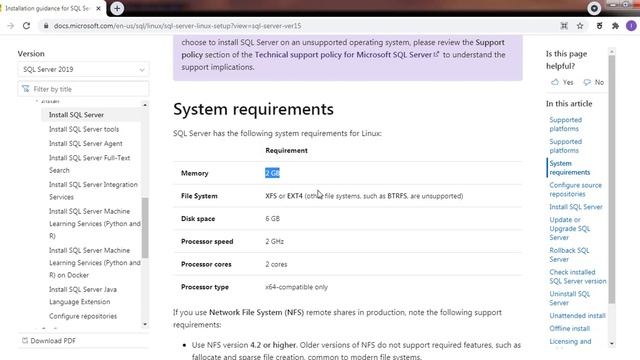Click the Download PDF document icon
Screen dimensions: 640x360
[x=25, y=340]
